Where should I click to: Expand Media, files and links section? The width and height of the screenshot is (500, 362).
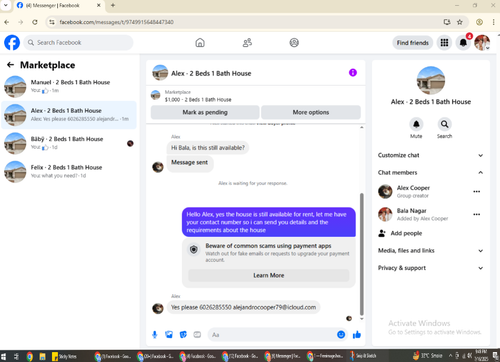[431, 251]
